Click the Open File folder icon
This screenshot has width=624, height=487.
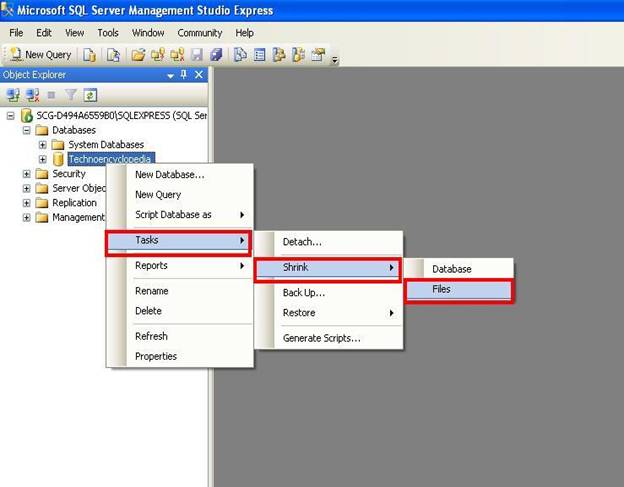coord(138,55)
